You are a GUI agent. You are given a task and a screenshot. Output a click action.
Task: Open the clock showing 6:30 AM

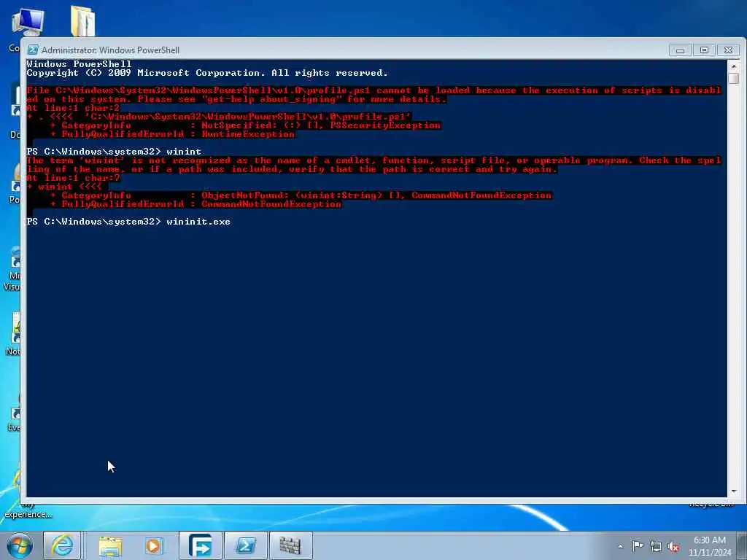[x=710, y=545]
